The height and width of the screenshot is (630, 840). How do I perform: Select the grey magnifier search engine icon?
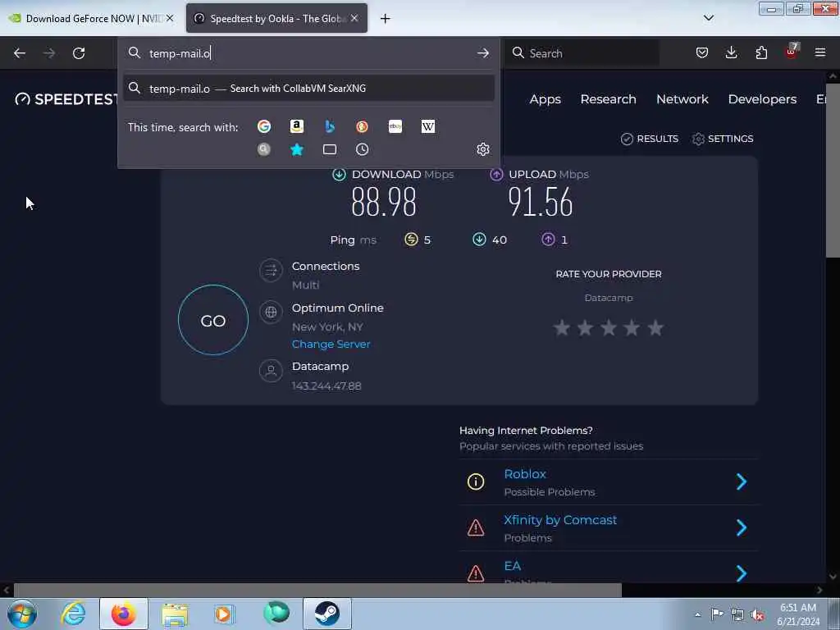pos(264,149)
